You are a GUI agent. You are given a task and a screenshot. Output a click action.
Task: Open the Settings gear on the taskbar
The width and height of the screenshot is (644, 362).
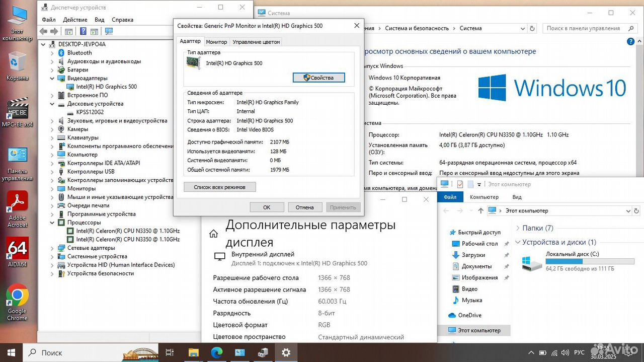[x=286, y=352]
